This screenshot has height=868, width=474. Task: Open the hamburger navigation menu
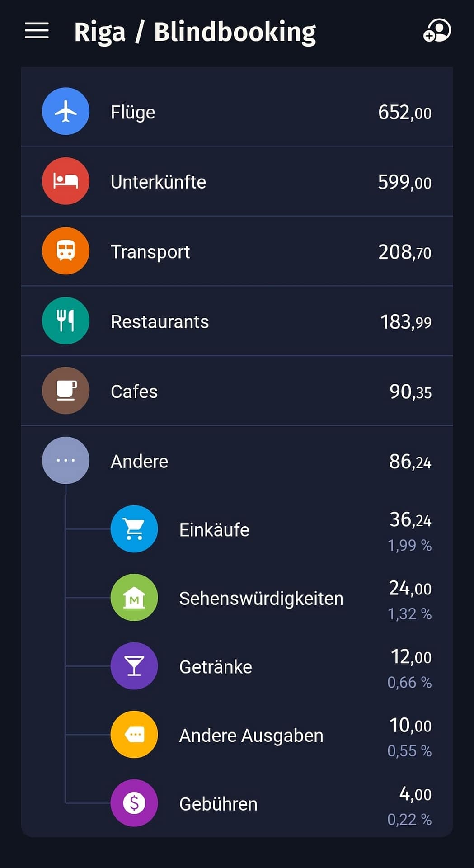pyautogui.click(x=37, y=31)
